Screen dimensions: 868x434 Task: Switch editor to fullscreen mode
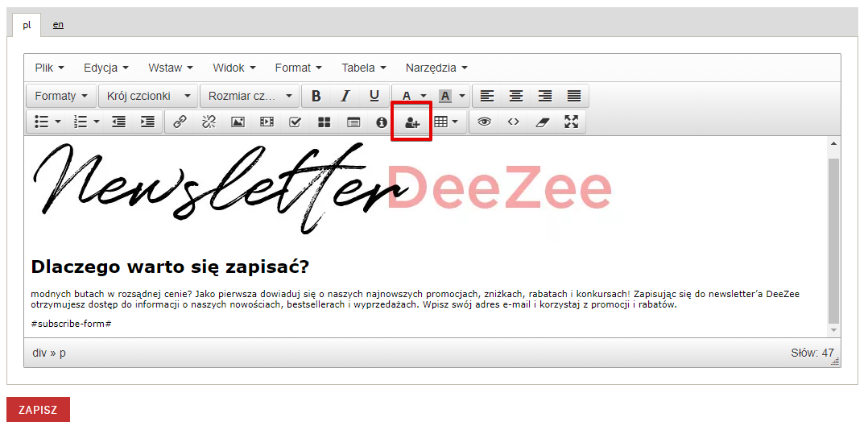tap(571, 122)
